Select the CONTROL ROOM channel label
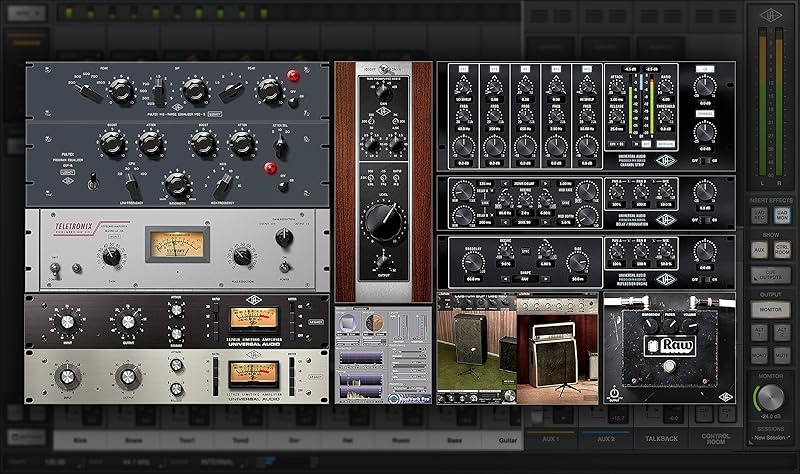 point(716,439)
